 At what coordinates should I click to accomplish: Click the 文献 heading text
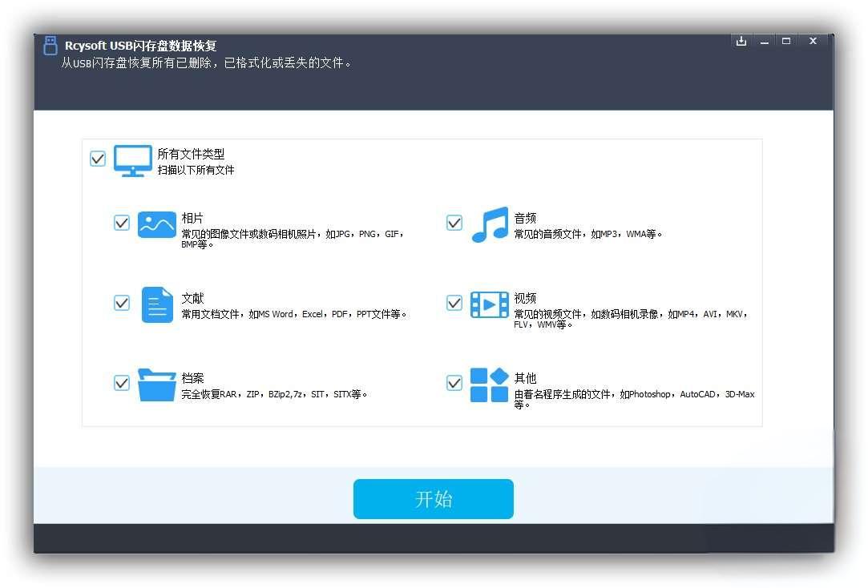(192, 298)
